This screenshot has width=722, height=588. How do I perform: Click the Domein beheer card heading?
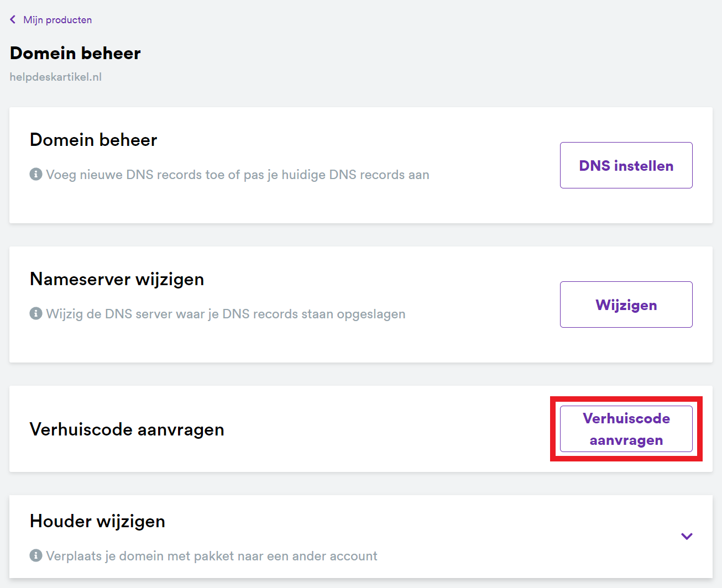(x=93, y=140)
